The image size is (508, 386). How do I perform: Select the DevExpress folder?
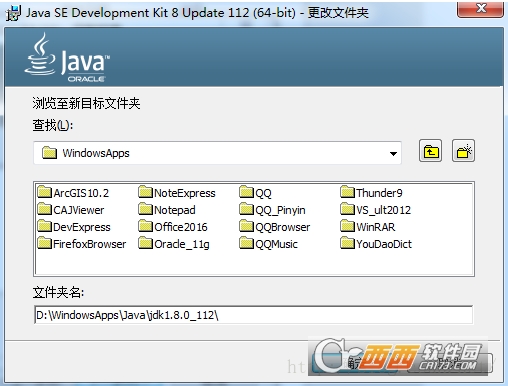(74, 227)
